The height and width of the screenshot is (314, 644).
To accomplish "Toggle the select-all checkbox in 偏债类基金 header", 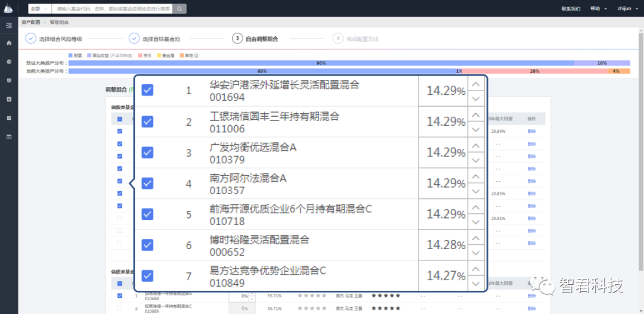I will 119,283.
